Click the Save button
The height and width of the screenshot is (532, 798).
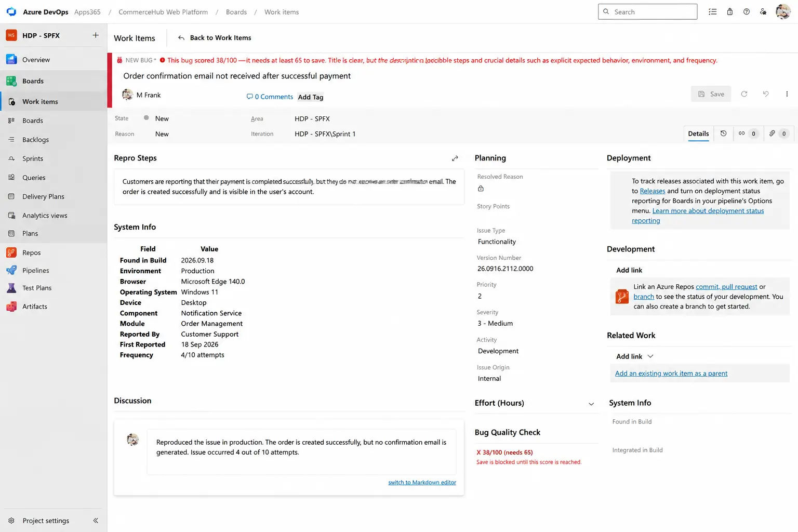[x=711, y=94]
